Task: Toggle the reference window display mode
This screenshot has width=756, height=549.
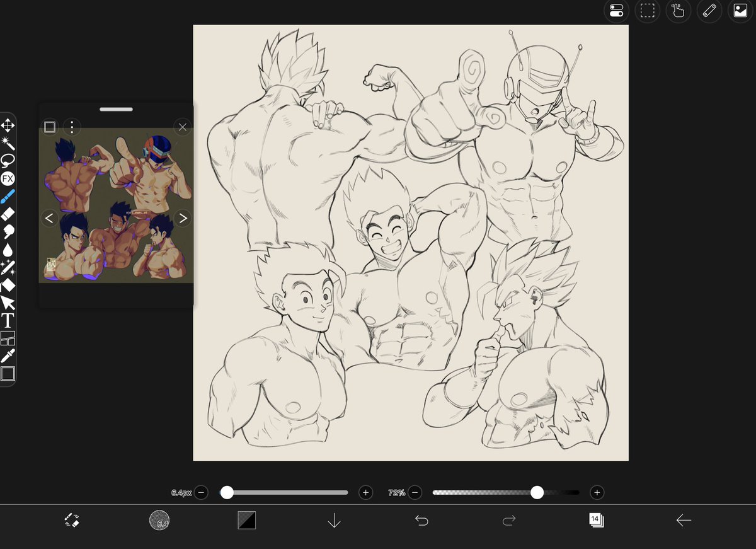Action: point(50,127)
